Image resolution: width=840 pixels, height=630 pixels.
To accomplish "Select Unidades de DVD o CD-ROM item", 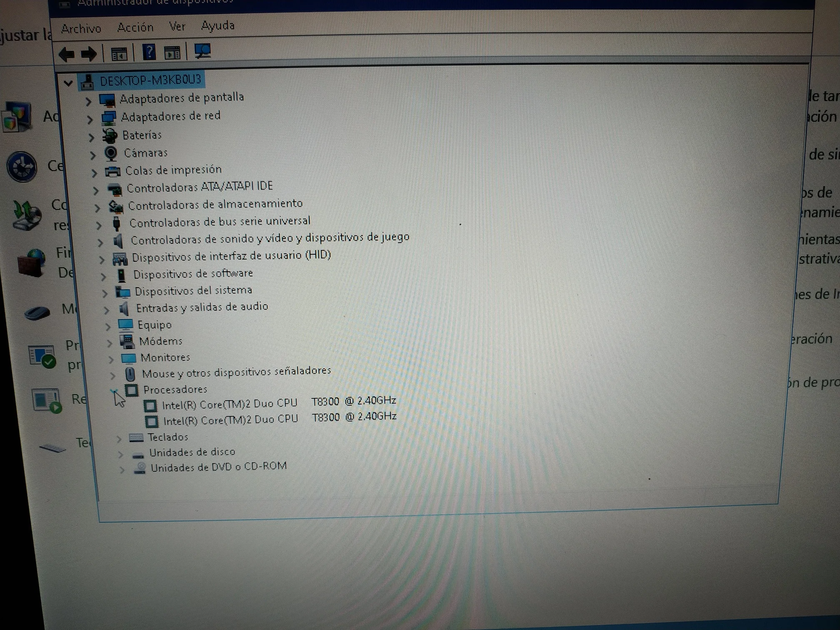I will coord(218,467).
